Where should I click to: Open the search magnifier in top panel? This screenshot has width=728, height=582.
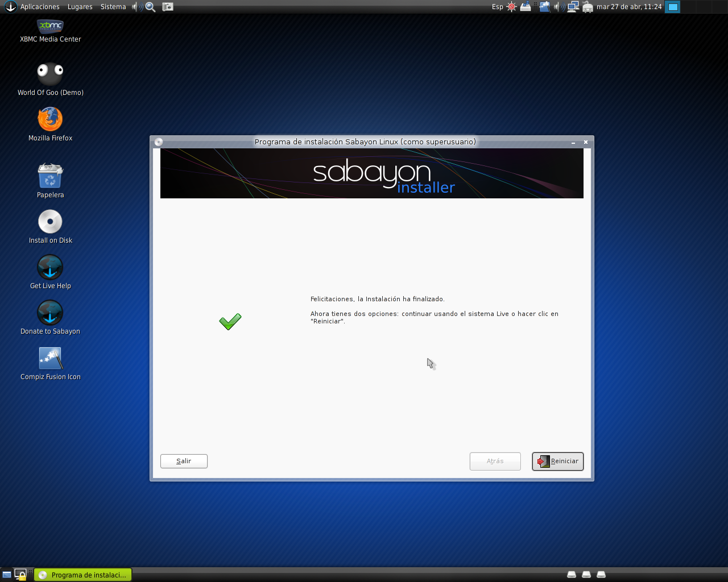(151, 7)
